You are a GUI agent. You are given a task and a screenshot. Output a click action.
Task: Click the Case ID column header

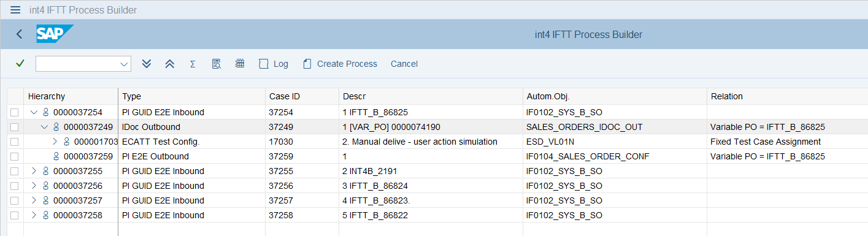tap(302, 96)
